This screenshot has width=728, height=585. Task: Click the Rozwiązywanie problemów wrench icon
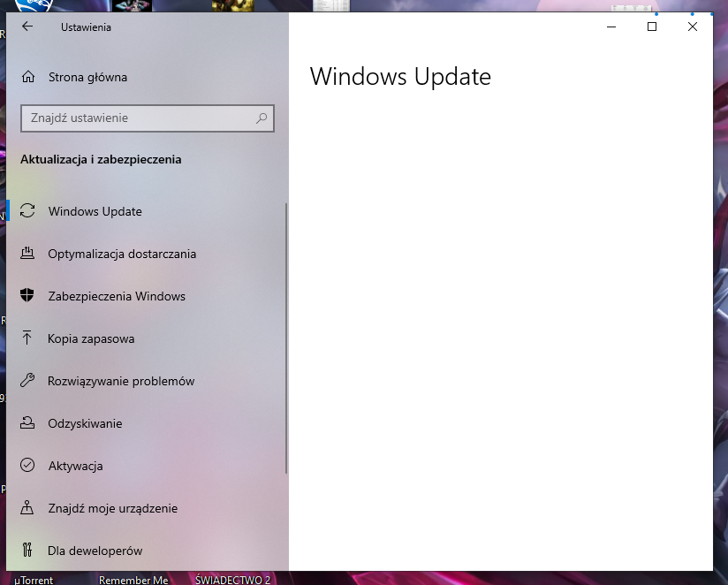28,381
